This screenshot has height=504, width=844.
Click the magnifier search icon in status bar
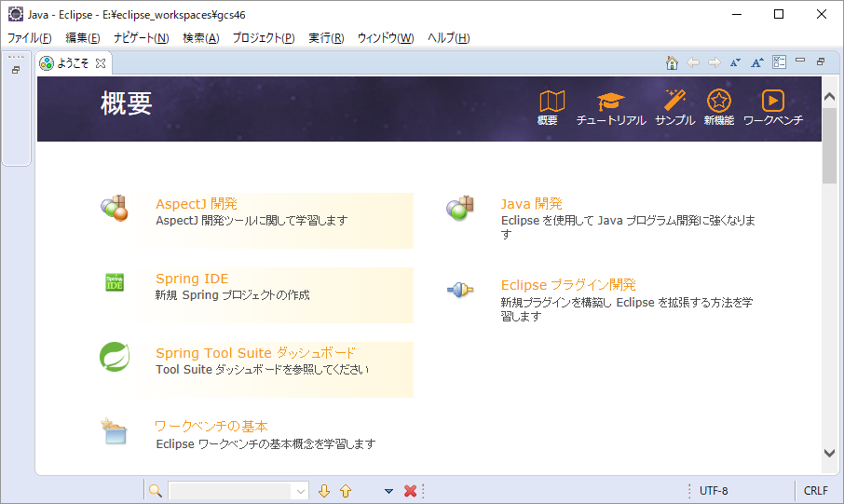[x=156, y=491]
